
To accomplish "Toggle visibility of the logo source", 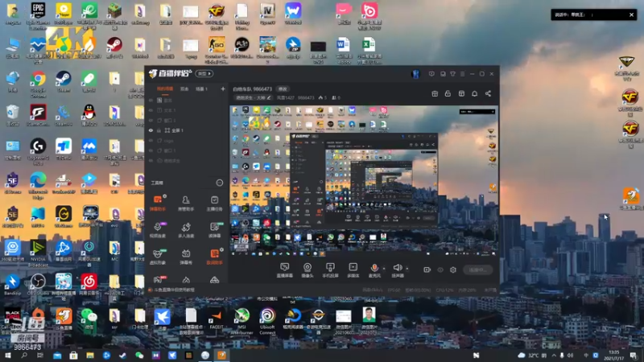I will tap(151, 141).
